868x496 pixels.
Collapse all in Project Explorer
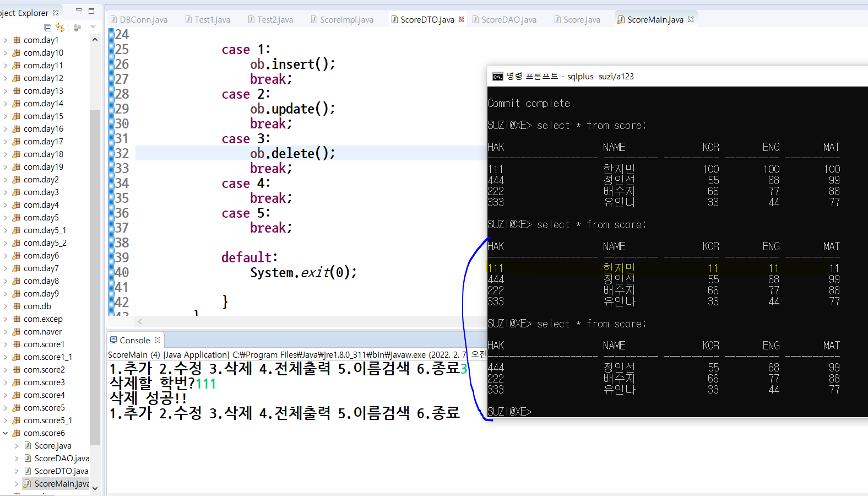tap(47, 28)
